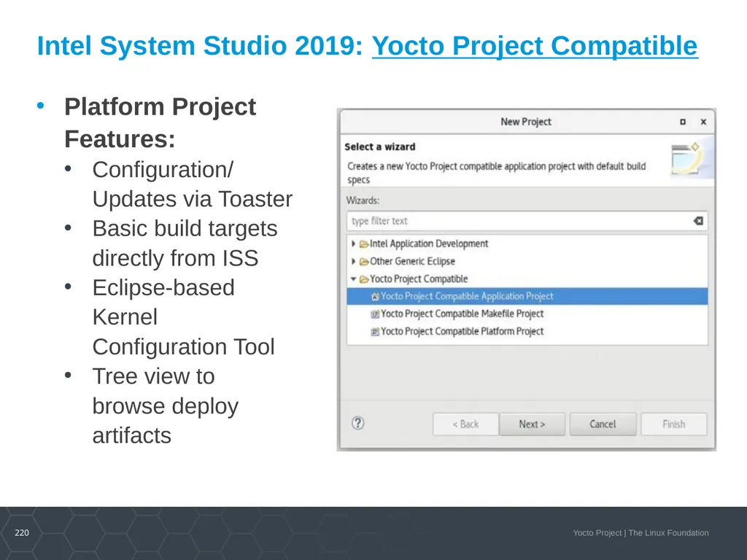The image size is (747, 560).
Task: Click the Platform Project wizard icon
Action: 375,332
